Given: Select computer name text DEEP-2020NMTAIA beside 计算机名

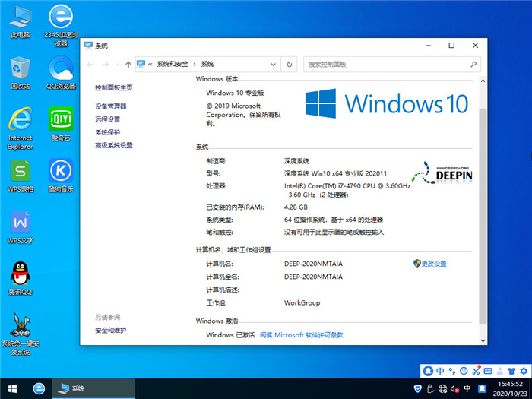Looking at the screenshot, I should 313,264.
